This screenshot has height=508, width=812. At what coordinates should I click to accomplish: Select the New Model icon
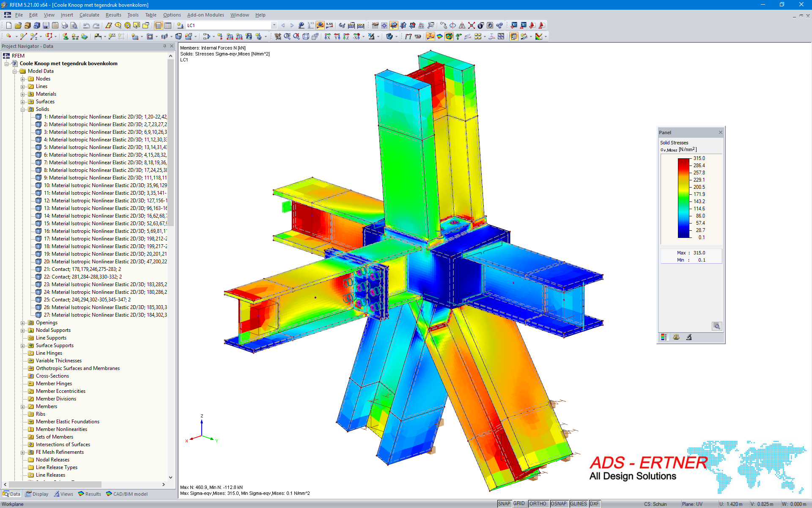click(8, 25)
